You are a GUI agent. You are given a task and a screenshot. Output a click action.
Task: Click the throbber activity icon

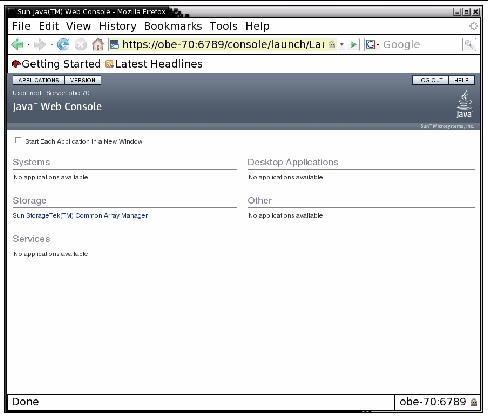(x=473, y=26)
